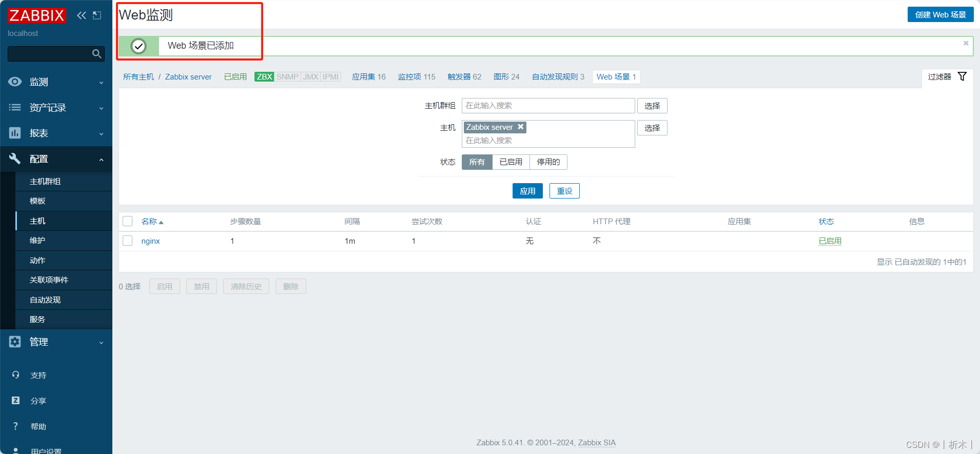The height and width of the screenshot is (454, 980).
Task: Click Zabbix server breadcrumb link
Action: point(188,77)
